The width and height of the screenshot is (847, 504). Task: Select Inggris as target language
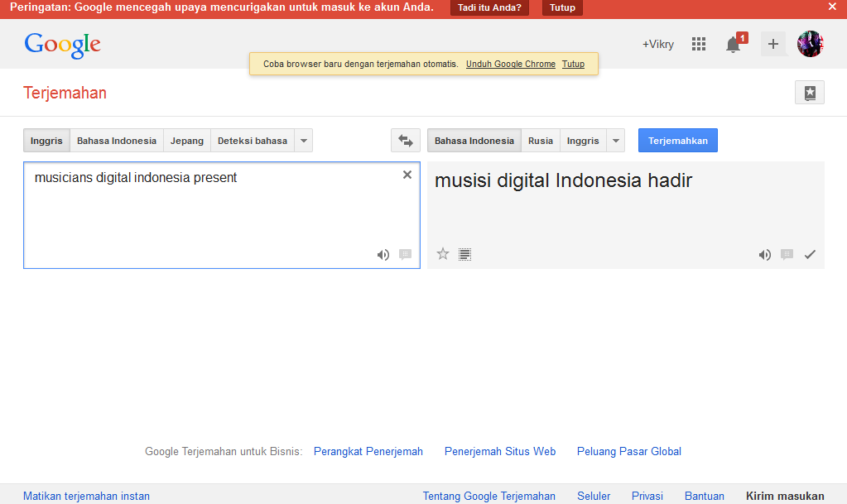(583, 141)
